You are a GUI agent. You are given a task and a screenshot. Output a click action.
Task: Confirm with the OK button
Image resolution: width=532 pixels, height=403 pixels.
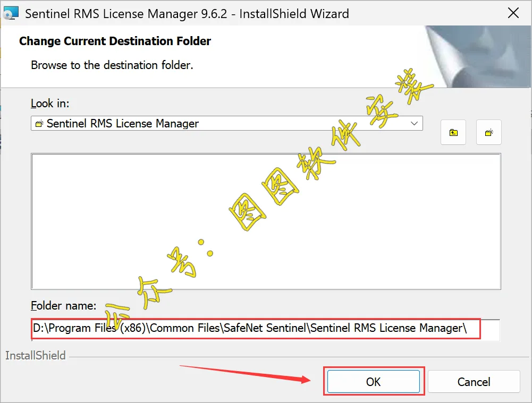click(x=373, y=382)
